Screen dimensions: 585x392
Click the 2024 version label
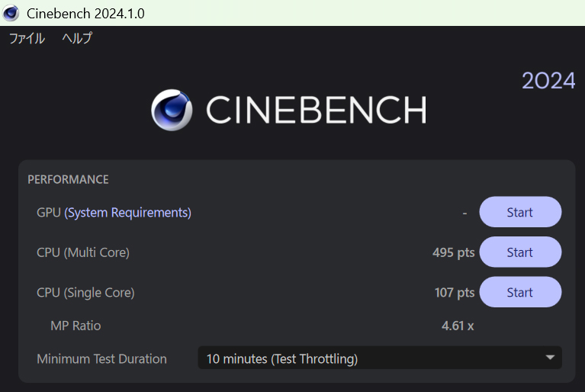click(548, 80)
